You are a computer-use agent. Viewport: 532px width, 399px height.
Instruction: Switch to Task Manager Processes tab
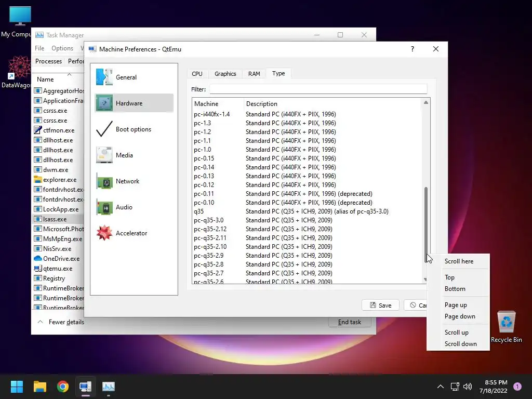click(48, 61)
